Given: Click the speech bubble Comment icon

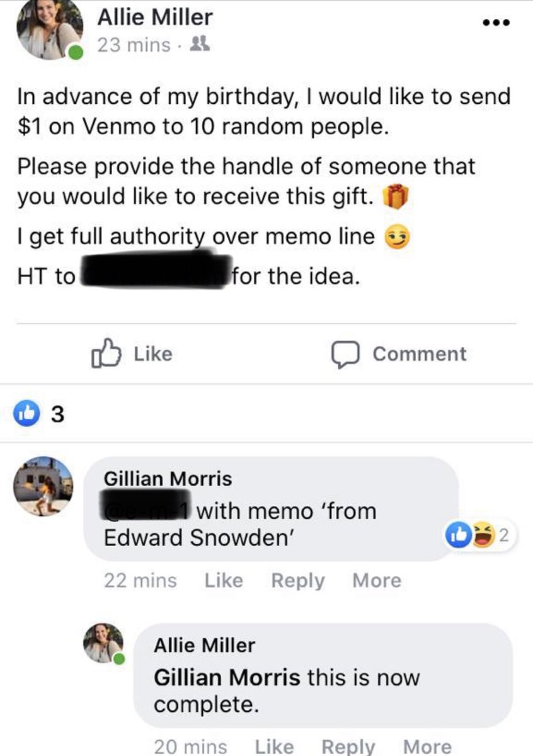Looking at the screenshot, I should point(347,354).
